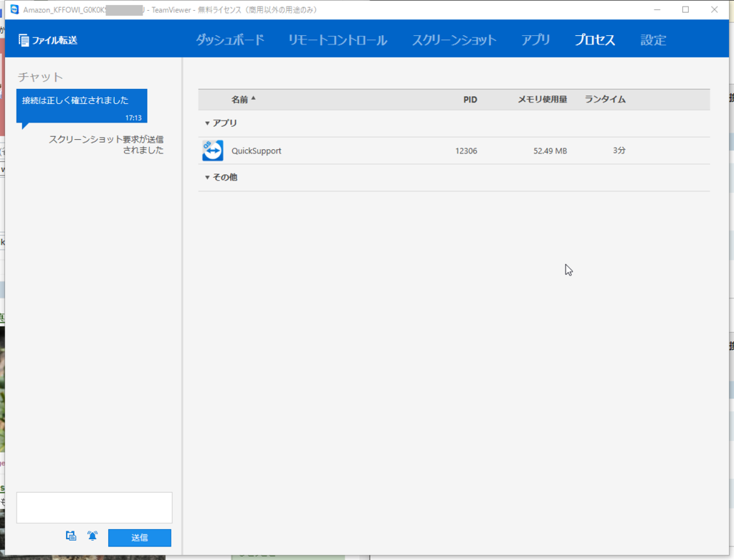Click ファイル転送 label in header
This screenshot has height=560, width=734.
pos(54,40)
